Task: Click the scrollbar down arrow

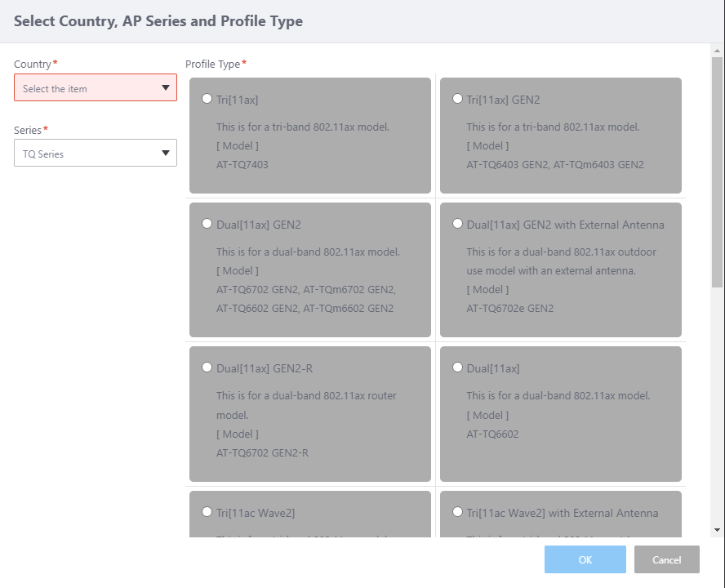Action: coord(717,530)
